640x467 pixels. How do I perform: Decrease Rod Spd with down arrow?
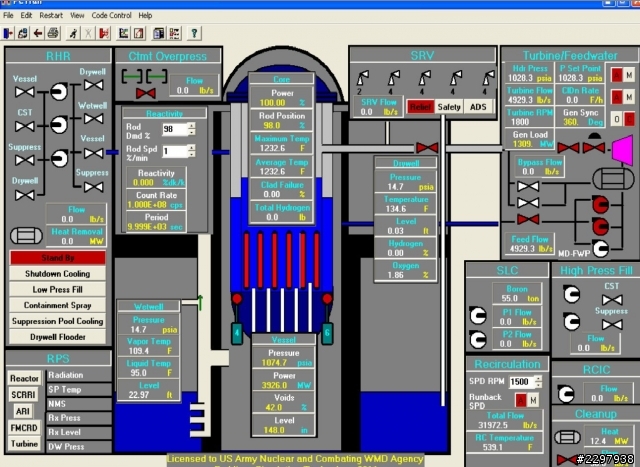pyautogui.click(x=191, y=154)
